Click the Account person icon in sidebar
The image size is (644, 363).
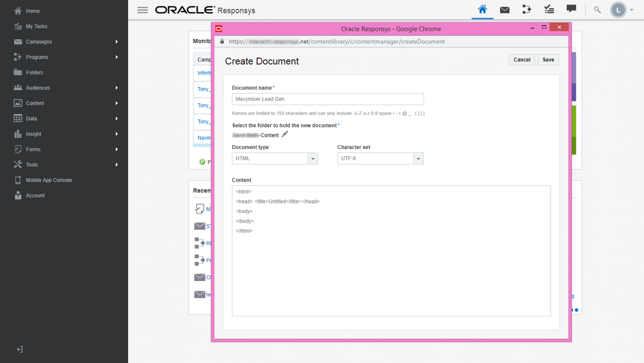point(18,196)
